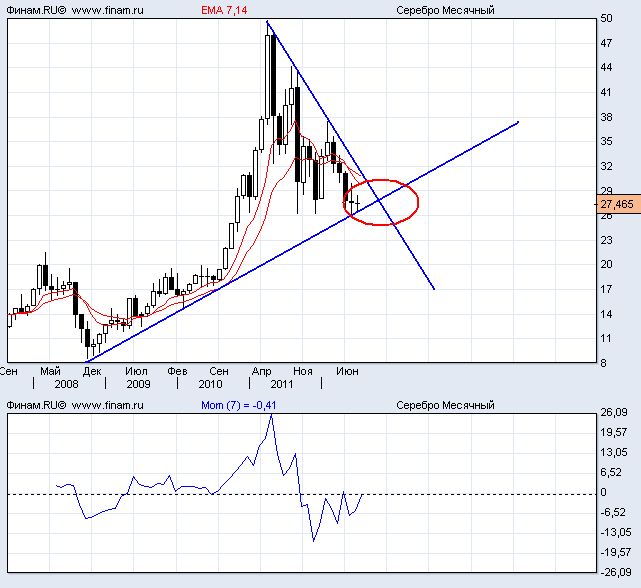Click the 'Дек' month label
Viewport: 641px width, 588px height.
[x=92, y=371]
